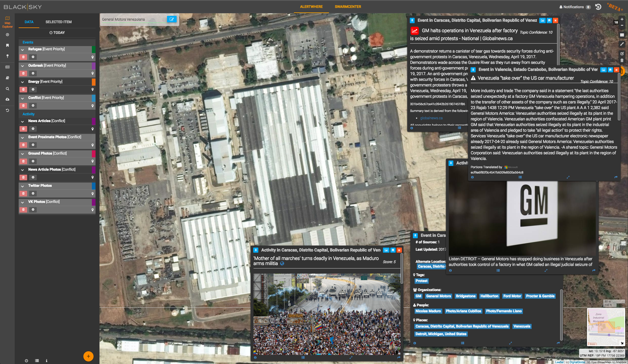628x364 pixels.
Task: Zoom in on the map
Action: [x=622, y=19]
